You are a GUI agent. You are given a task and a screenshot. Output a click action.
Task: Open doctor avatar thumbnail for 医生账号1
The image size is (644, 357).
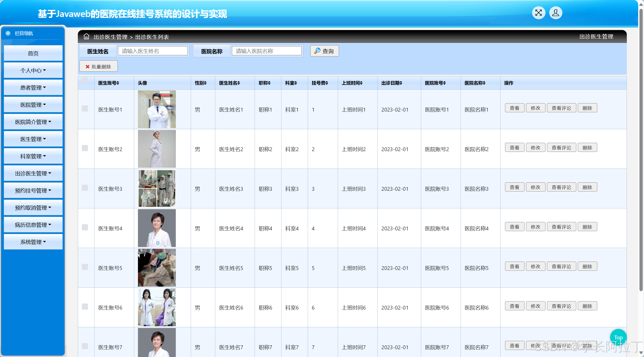point(157,109)
